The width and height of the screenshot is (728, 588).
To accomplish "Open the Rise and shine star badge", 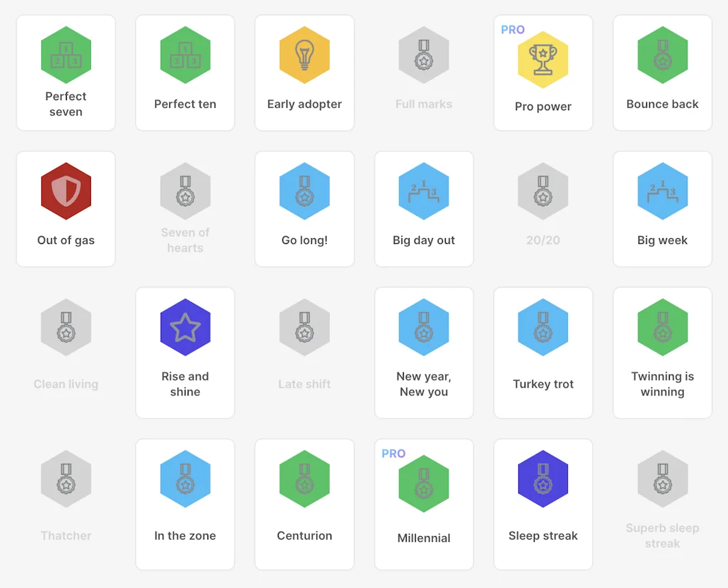I will (x=185, y=327).
